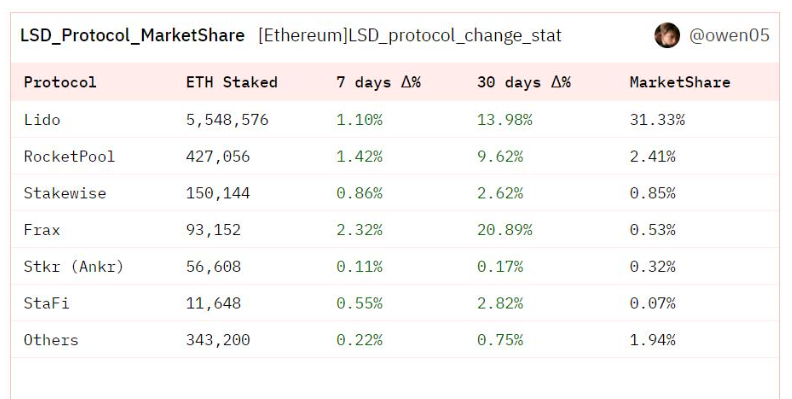Viewport: 792px width, 399px height.
Task: Click the Frax protocol cell
Action: 42,230
